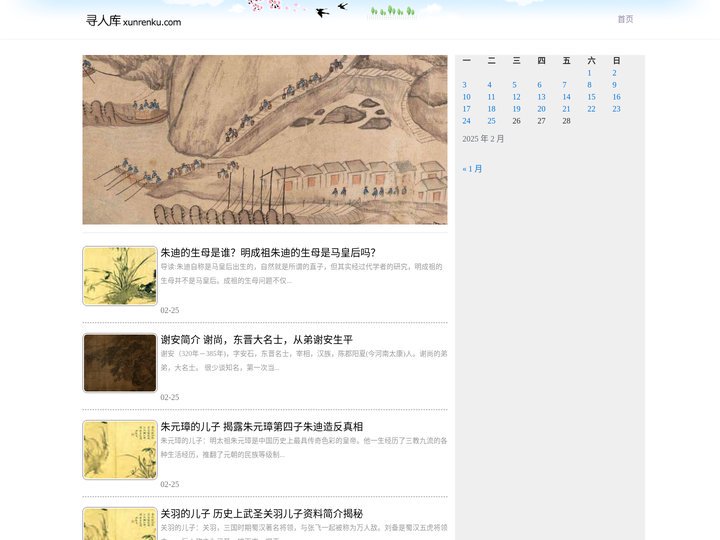720x540 pixels.
Task: Select calendar date 8
Action: (x=589, y=85)
